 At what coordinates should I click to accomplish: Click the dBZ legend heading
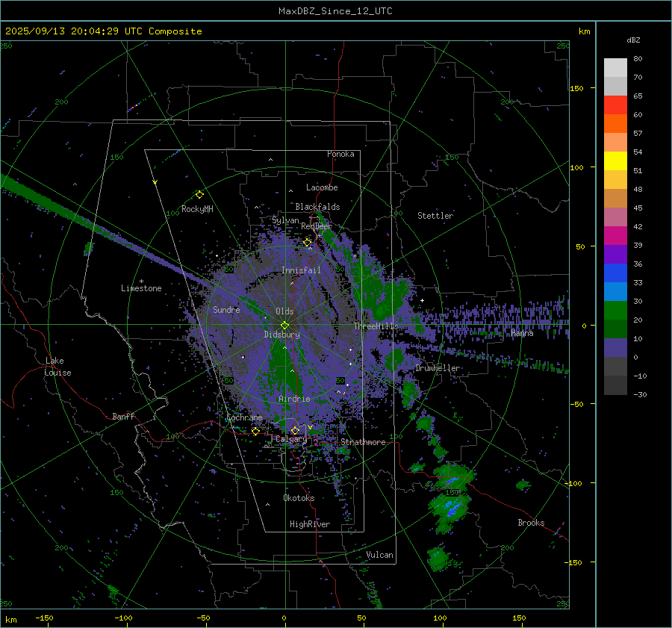click(633, 40)
